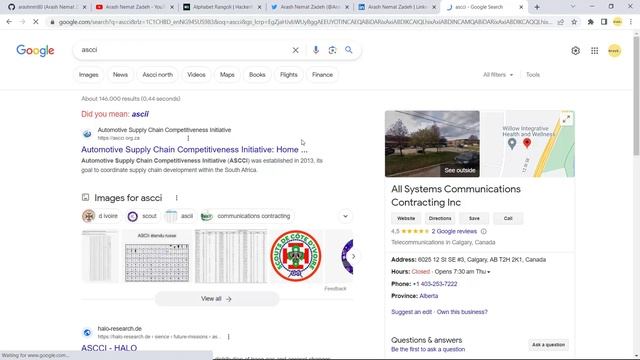Open the Chrome three-dot menu

point(631,22)
